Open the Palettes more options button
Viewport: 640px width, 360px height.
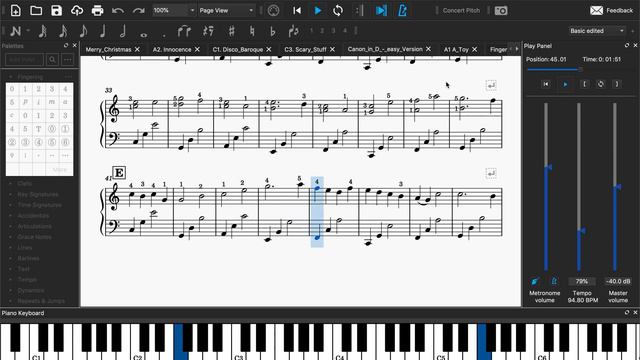pos(67,60)
